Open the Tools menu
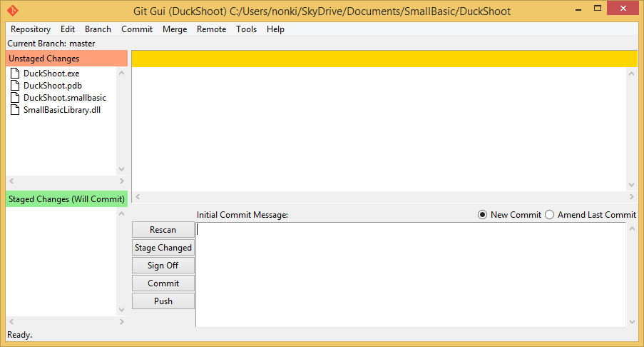The width and height of the screenshot is (644, 347). tap(246, 29)
